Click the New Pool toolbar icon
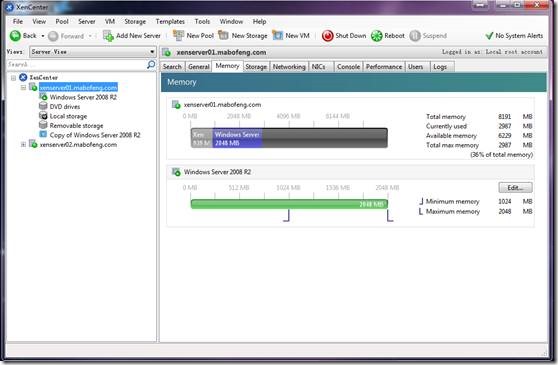This screenshot has height=365, width=558. pyautogui.click(x=178, y=35)
